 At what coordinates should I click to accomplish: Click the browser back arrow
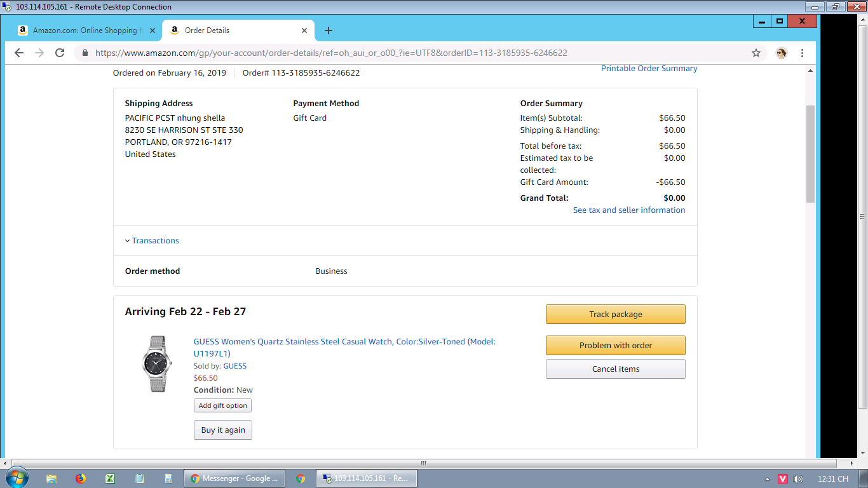click(x=19, y=53)
